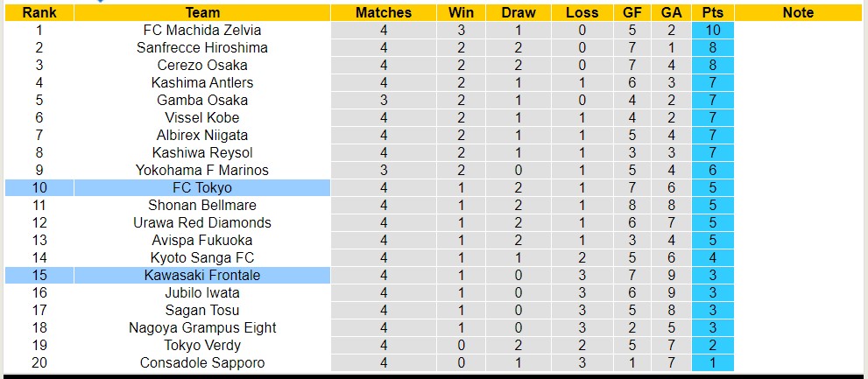
Task: Open Consadole Sapporo in the table
Action: pyautogui.click(x=202, y=362)
